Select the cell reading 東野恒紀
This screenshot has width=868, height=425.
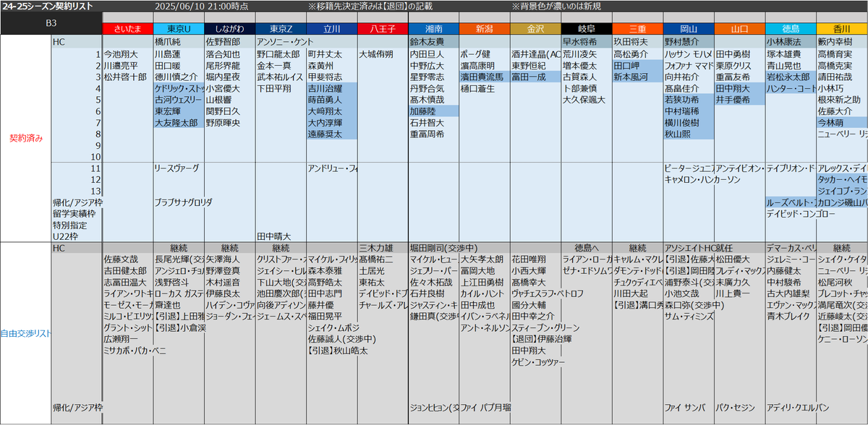(535, 65)
